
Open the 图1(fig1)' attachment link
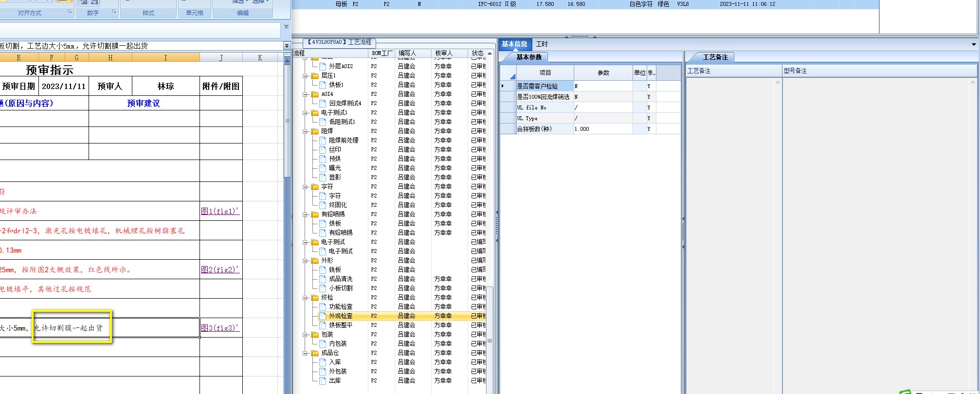(220, 211)
